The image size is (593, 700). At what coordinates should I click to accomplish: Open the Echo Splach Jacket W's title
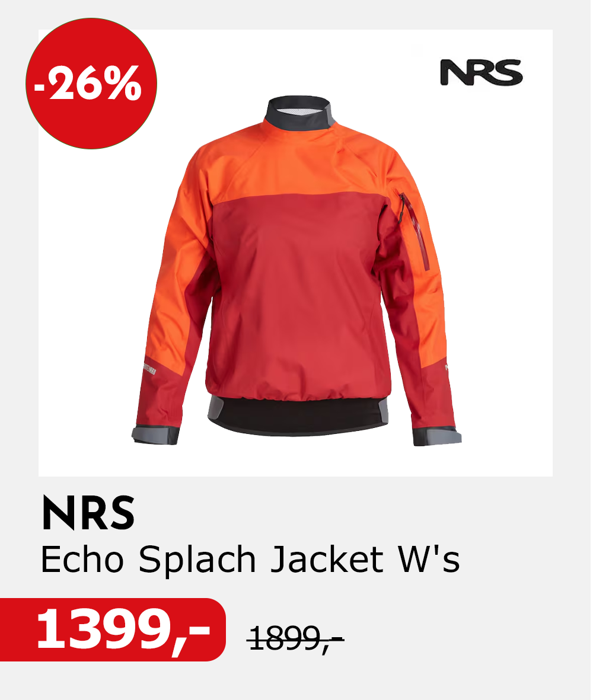(x=250, y=559)
